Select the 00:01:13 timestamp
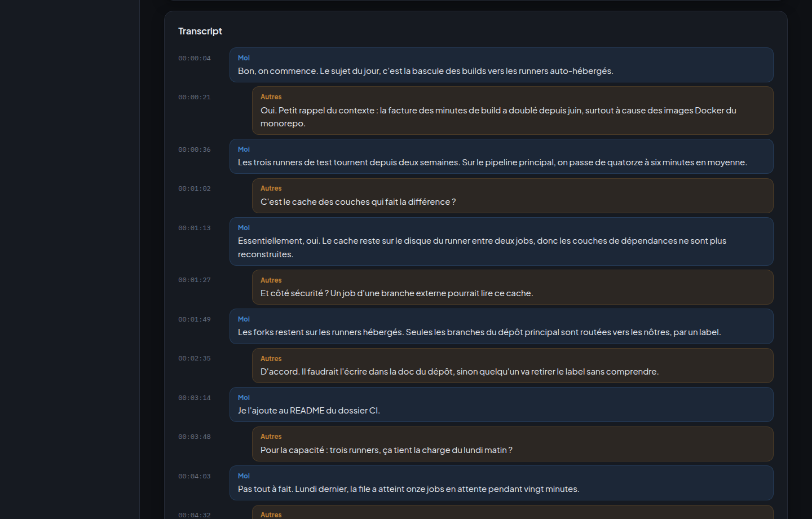The height and width of the screenshot is (519, 812). 195,228
